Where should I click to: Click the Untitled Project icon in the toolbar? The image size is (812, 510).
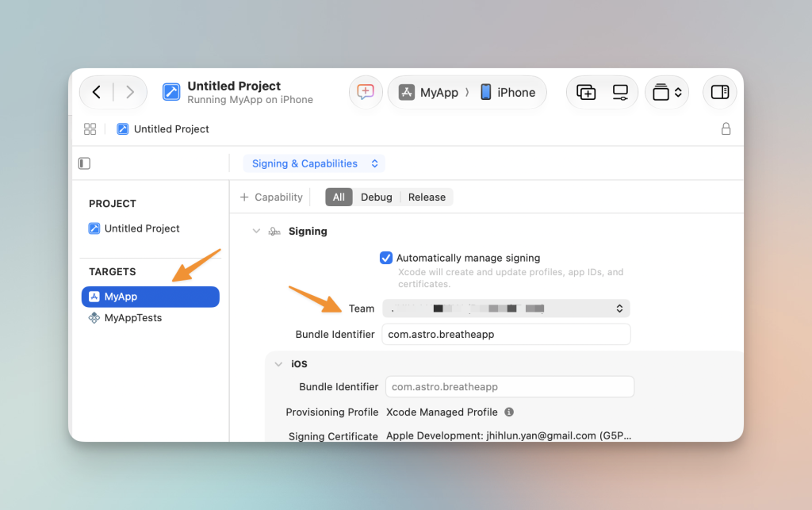pyautogui.click(x=171, y=92)
